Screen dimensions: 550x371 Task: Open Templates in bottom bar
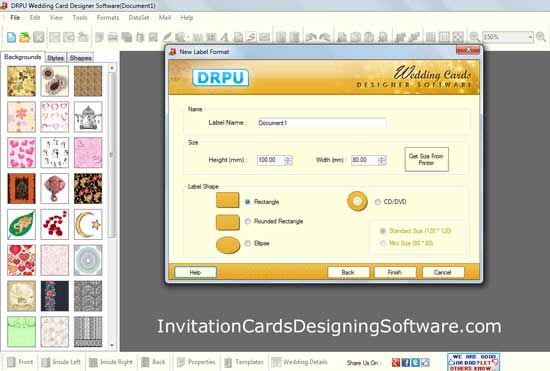point(244,362)
